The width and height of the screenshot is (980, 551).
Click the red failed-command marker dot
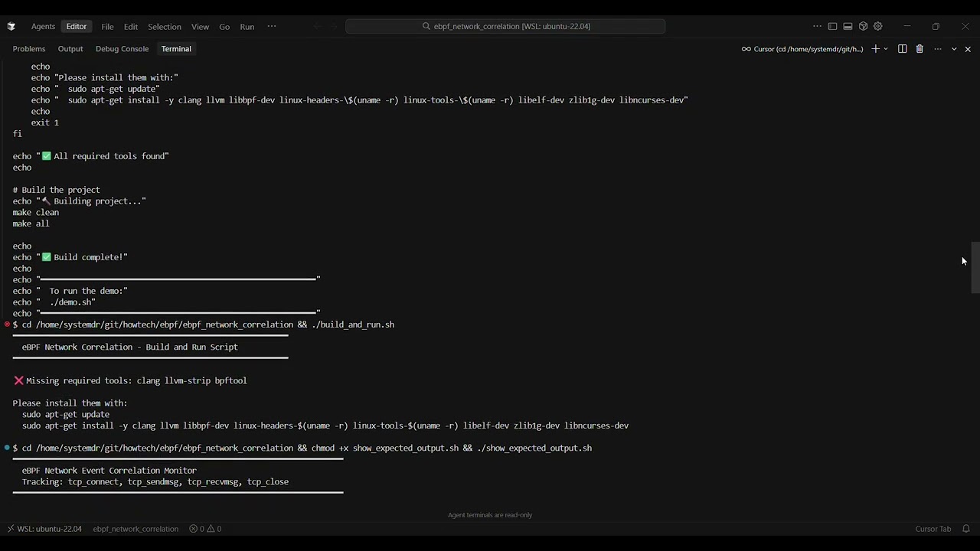(7, 324)
